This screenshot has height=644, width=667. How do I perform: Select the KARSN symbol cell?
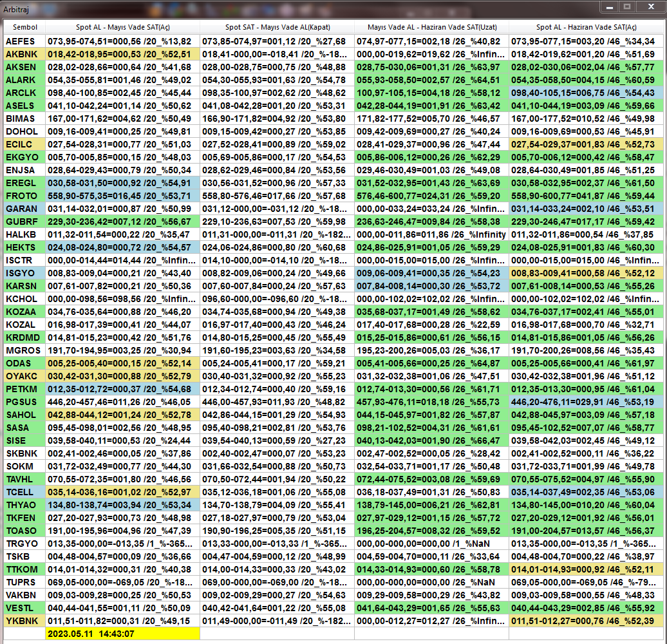click(24, 286)
